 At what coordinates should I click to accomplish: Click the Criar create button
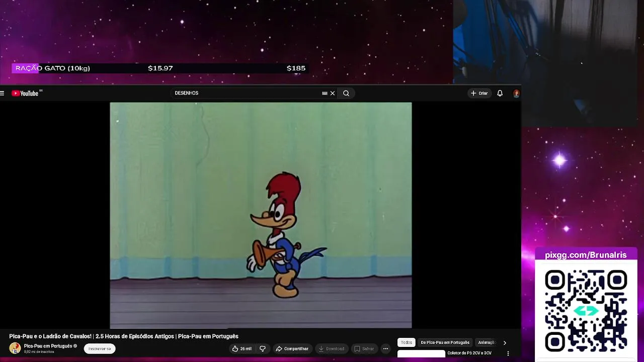(479, 93)
